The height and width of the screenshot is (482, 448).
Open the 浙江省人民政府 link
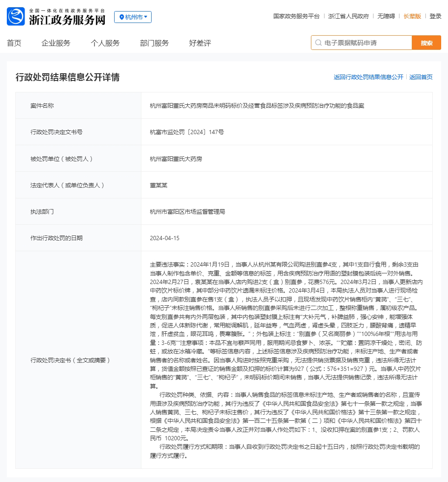tap(348, 16)
